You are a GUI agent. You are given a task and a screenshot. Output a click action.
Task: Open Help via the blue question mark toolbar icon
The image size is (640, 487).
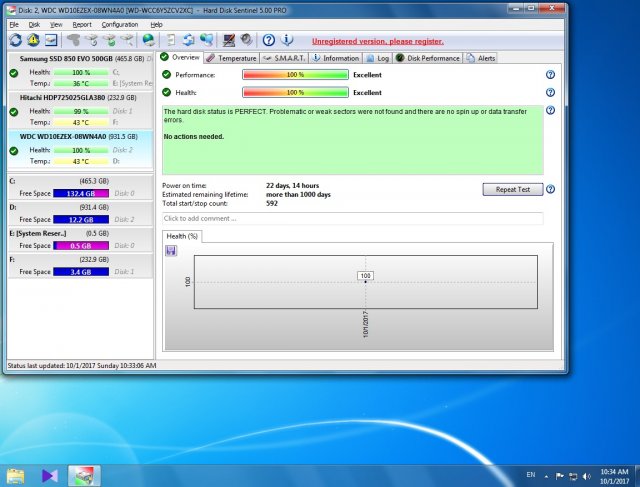click(x=268, y=41)
